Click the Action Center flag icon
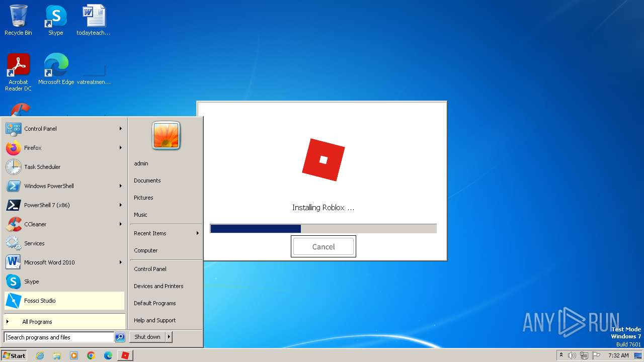 (x=596, y=355)
